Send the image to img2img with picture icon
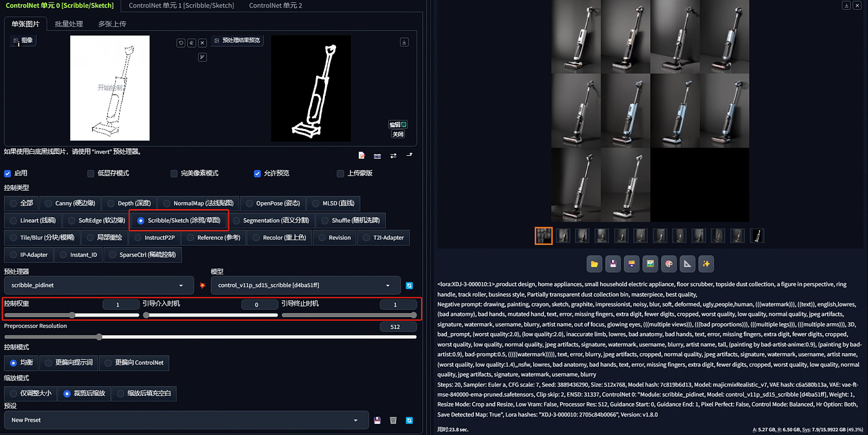Viewport: 868px width, 435px height. coord(650,264)
